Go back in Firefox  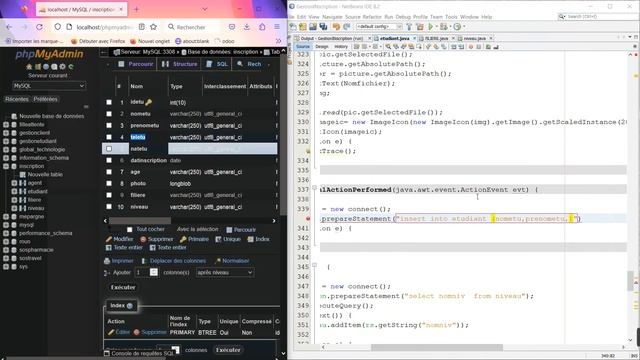9,27
